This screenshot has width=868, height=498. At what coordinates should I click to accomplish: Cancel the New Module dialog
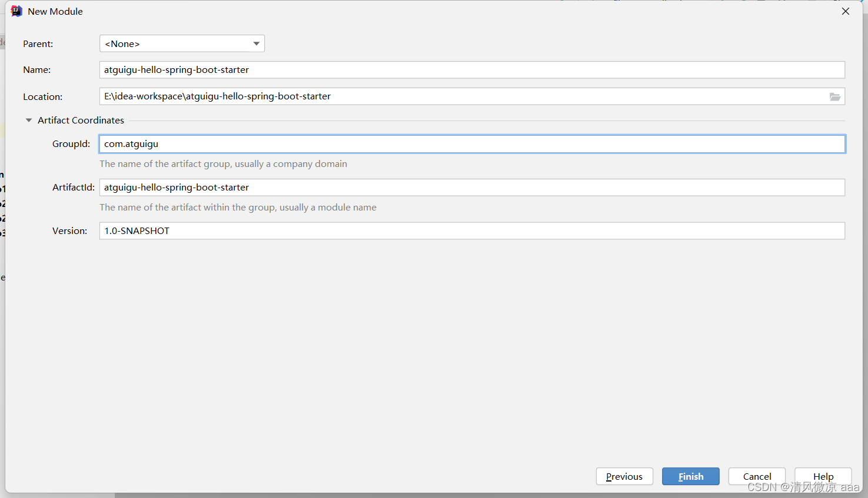tap(757, 476)
